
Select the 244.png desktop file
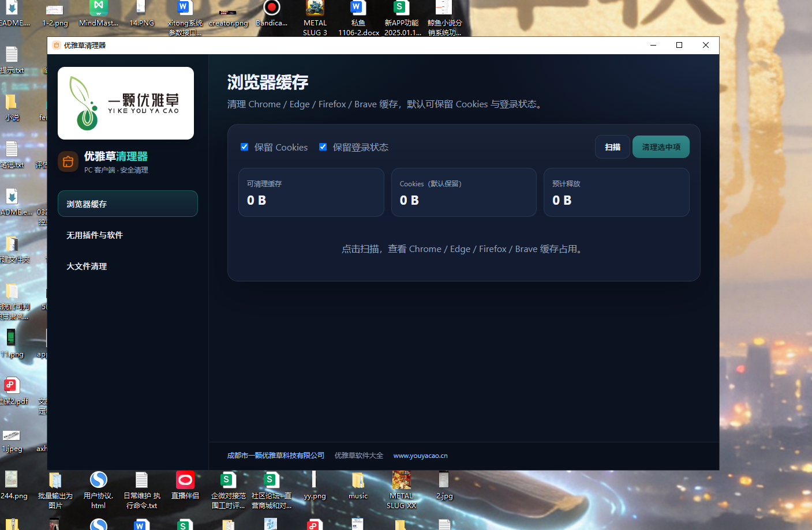point(13,486)
